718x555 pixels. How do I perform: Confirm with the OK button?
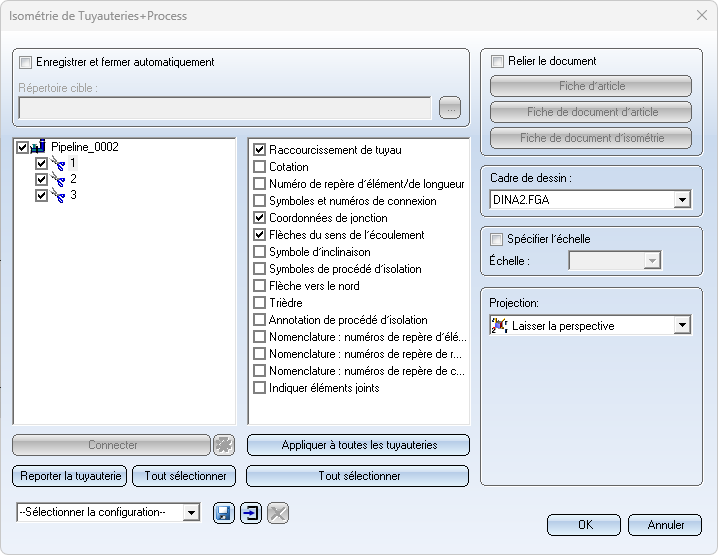pyautogui.click(x=584, y=525)
